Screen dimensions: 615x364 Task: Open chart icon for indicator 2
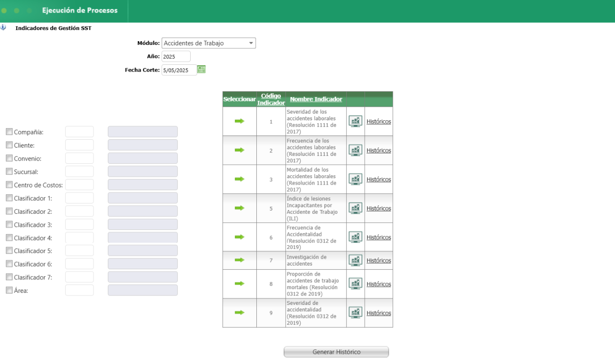pyautogui.click(x=355, y=150)
